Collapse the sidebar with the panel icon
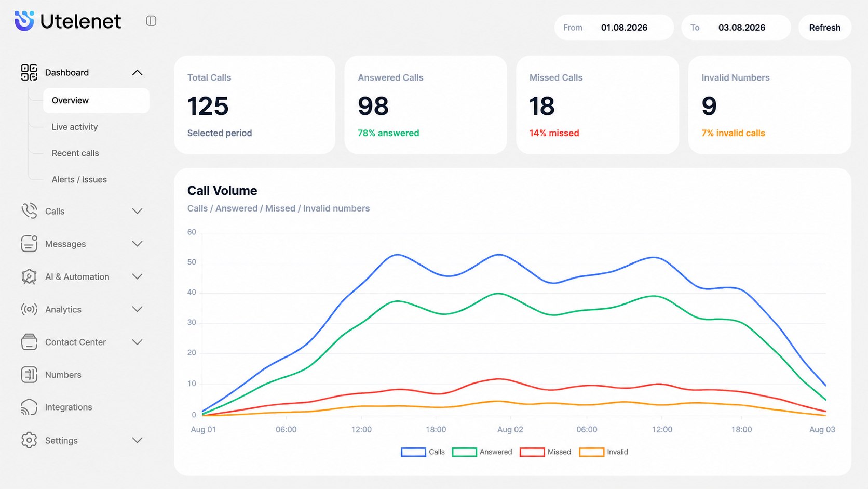Image resolution: width=868 pixels, height=489 pixels. [x=151, y=21]
